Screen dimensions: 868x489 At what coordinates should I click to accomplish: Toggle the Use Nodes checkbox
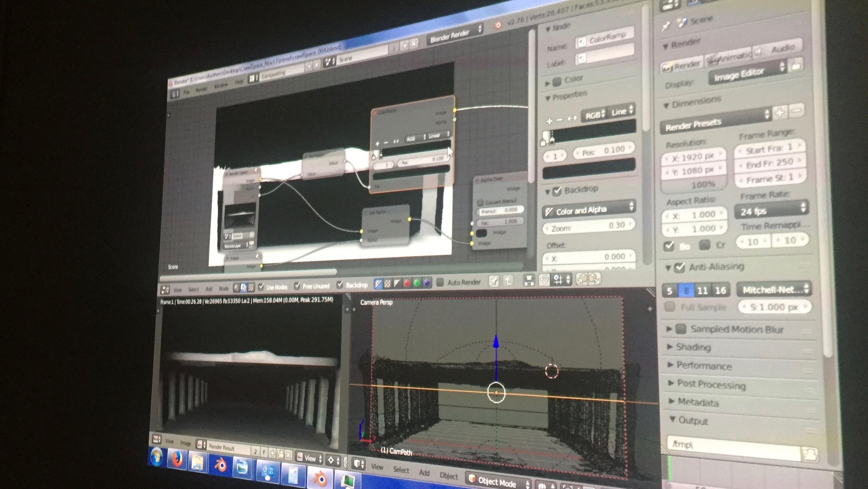(x=261, y=287)
